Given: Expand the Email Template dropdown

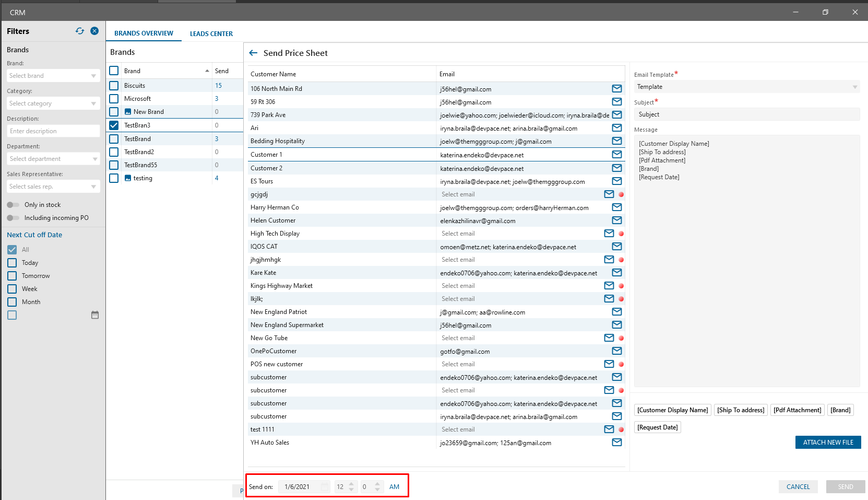Looking at the screenshot, I should [747, 87].
